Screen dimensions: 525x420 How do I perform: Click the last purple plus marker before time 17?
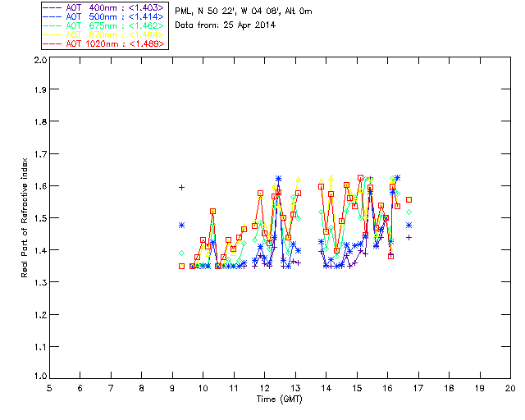pos(409,238)
